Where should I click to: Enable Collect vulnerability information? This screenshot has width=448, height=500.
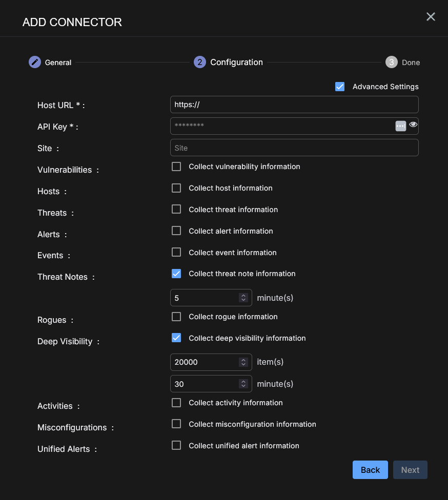176,166
